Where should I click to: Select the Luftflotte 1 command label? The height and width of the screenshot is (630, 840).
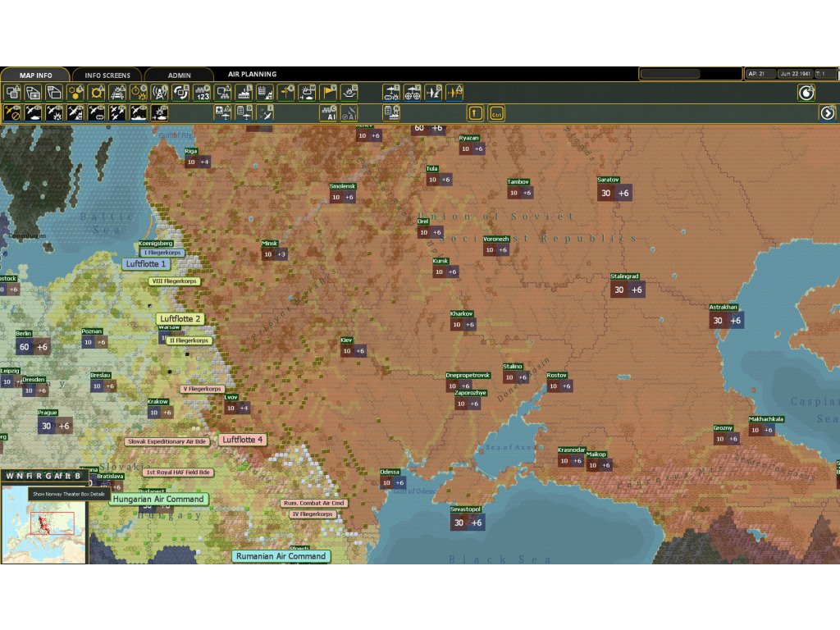tap(146, 264)
